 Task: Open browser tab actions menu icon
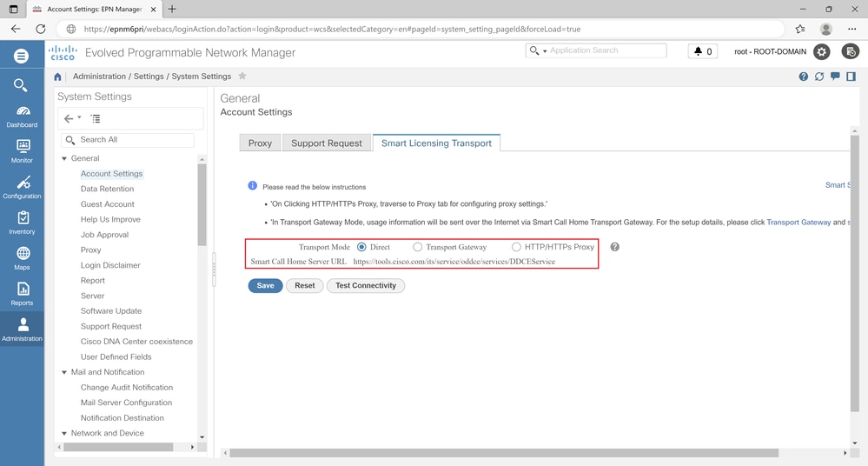(x=13, y=9)
